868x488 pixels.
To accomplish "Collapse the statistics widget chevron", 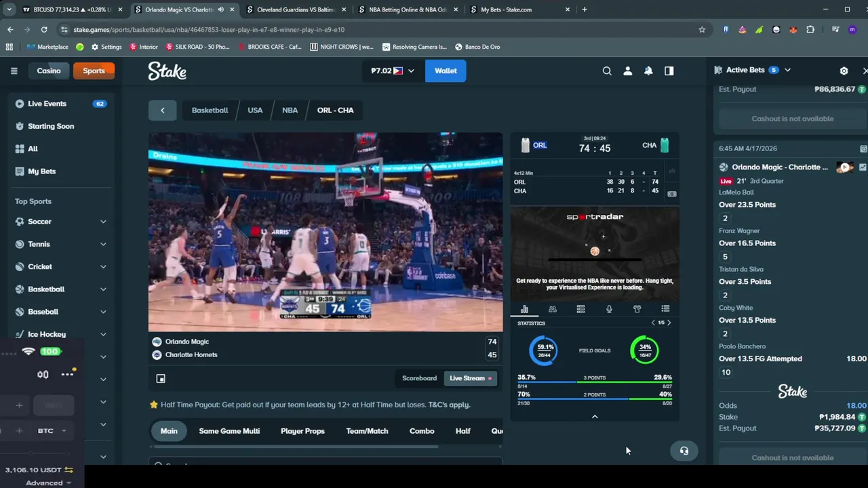I will [595, 417].
